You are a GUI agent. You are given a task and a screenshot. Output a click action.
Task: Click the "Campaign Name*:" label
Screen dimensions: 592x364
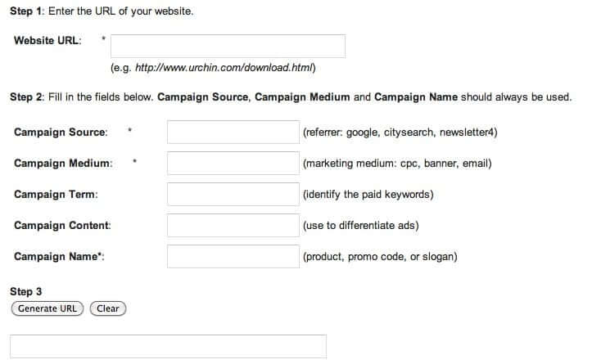coord(59,257)
